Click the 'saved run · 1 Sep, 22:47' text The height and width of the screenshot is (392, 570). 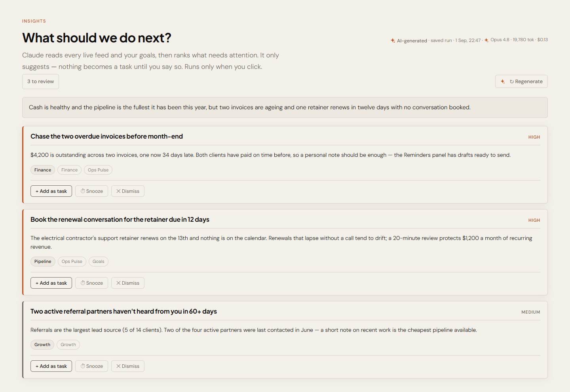coord(456,40)
